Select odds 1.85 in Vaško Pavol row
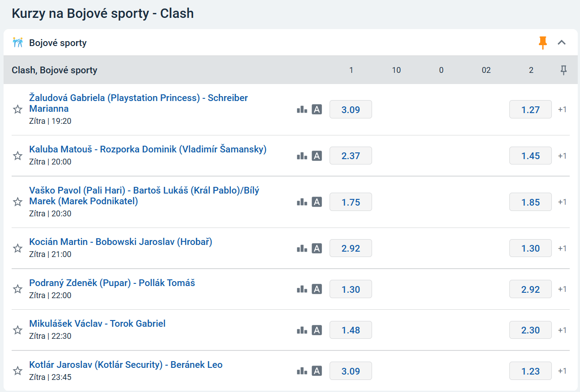This screenshot has width=580, height=392. (x=530, y=202)
